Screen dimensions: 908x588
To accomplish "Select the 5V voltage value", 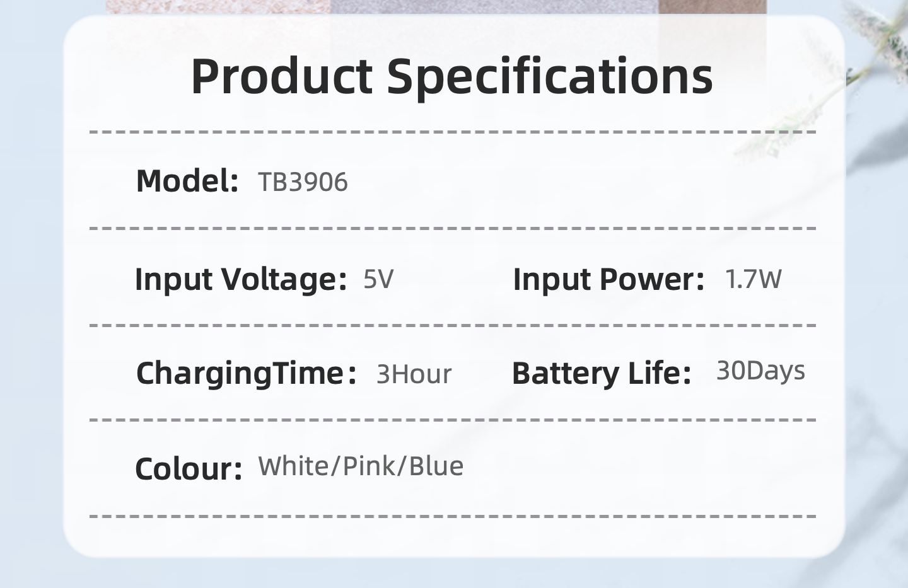I will click(378, 279).
